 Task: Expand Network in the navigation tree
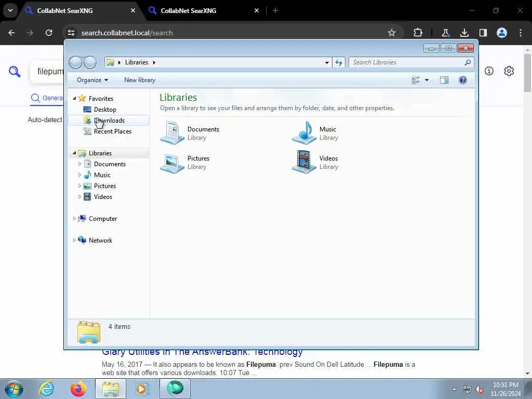pos(74,240)
